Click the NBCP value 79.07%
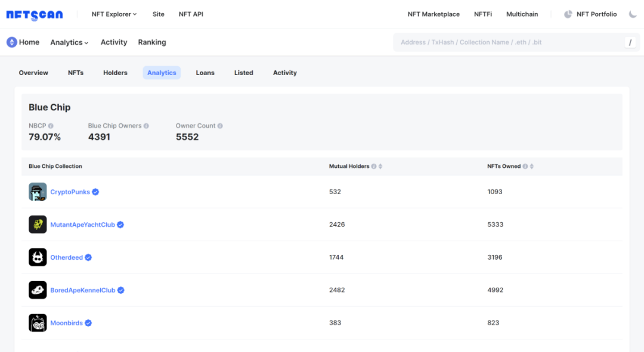Viewport: 644px width, 352px height. coord(45,137)
